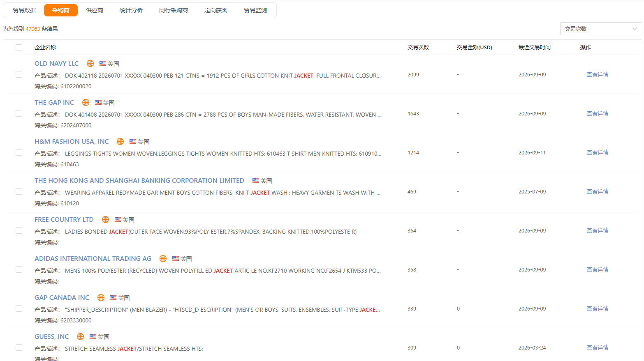Click the flag icon next to GAP CANADA INC
The width and height of the screenshot is (644, 361).
113,297
